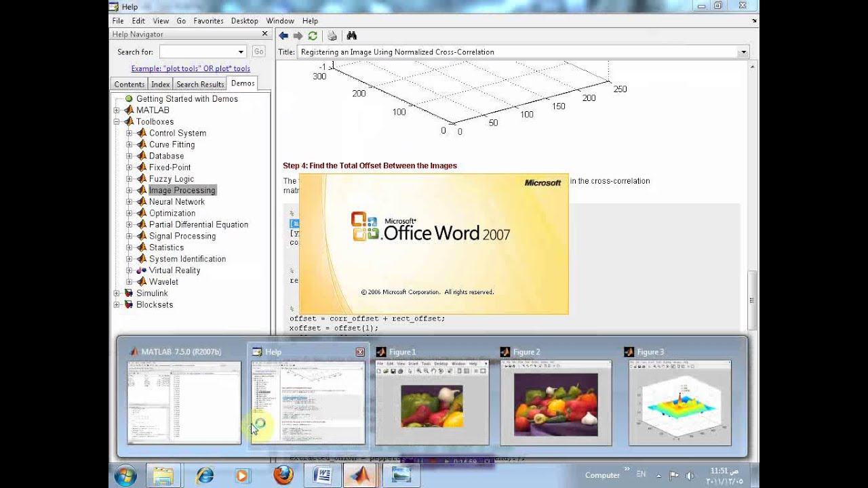Select Fuzzy Logic toolbox item
The image size is (868, 488).
171,179
